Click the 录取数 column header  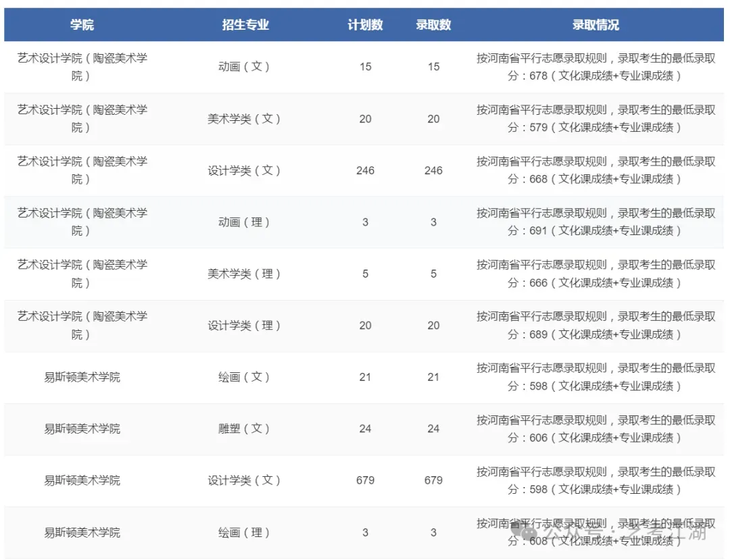[x=433, y=24]
